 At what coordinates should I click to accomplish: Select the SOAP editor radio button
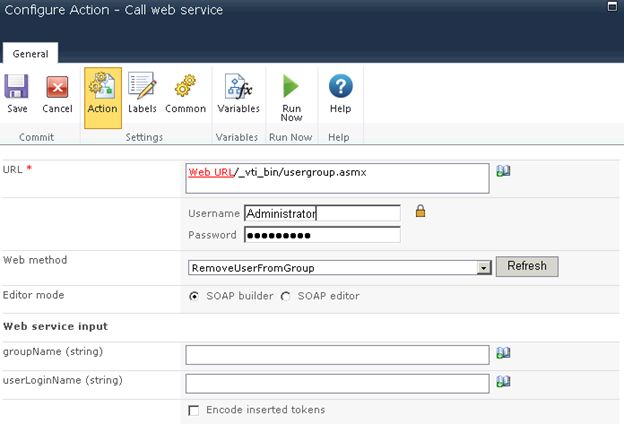click(x=285, y=296)
